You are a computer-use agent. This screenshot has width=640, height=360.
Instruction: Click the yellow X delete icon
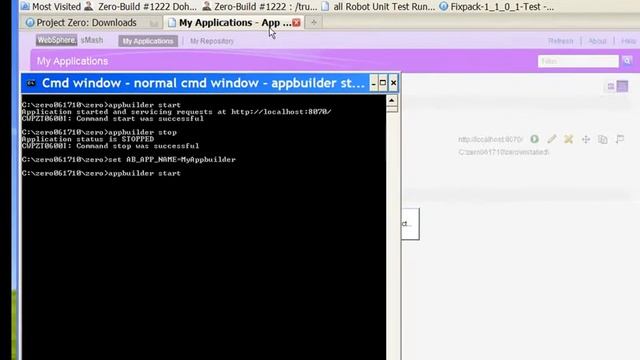point(569,139)
